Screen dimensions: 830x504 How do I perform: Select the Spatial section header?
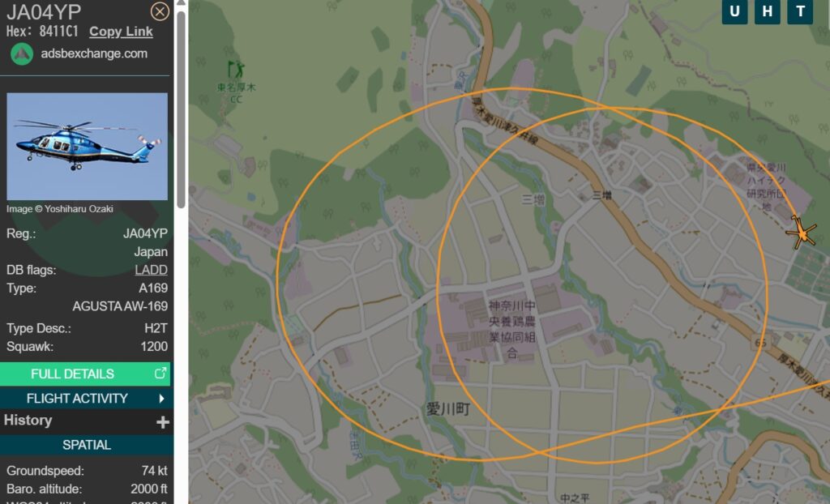(87, 445)
